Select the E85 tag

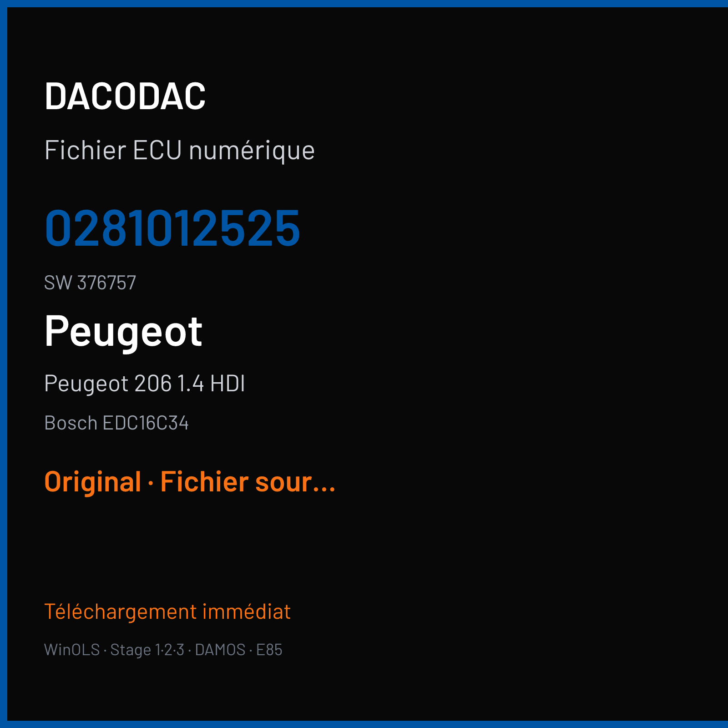point(269,650)
